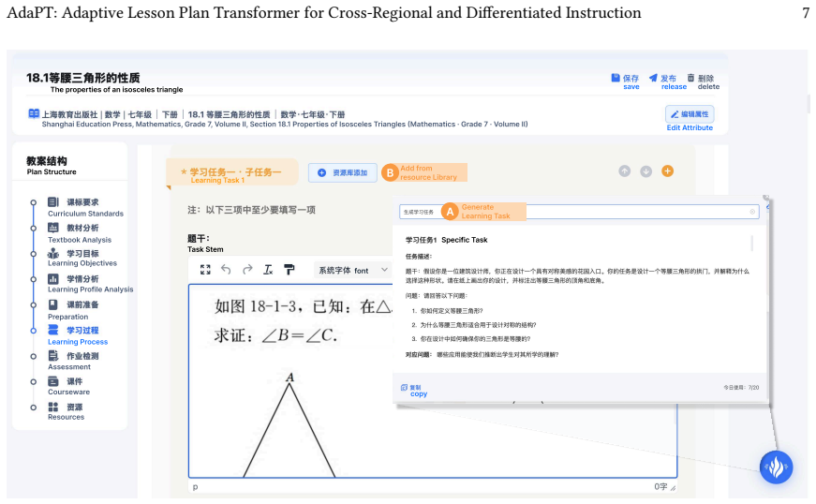Click the add from resource library button (资源库添加)

tap(343, 172)
